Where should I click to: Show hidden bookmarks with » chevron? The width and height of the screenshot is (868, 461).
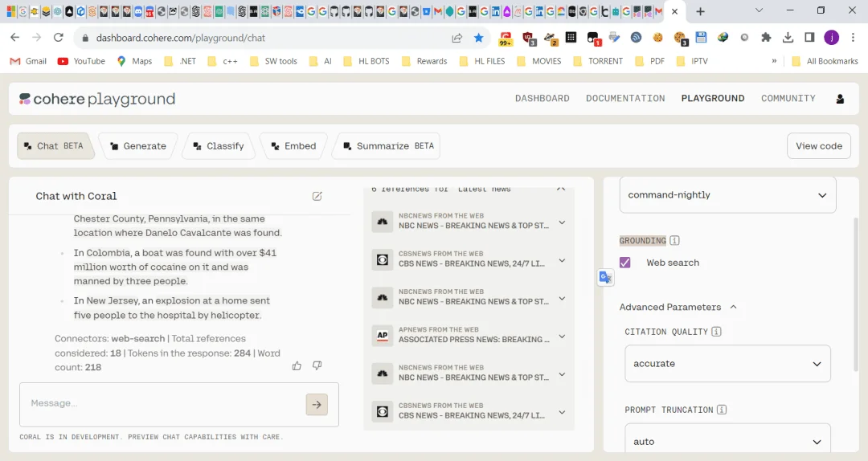(774, 61)
